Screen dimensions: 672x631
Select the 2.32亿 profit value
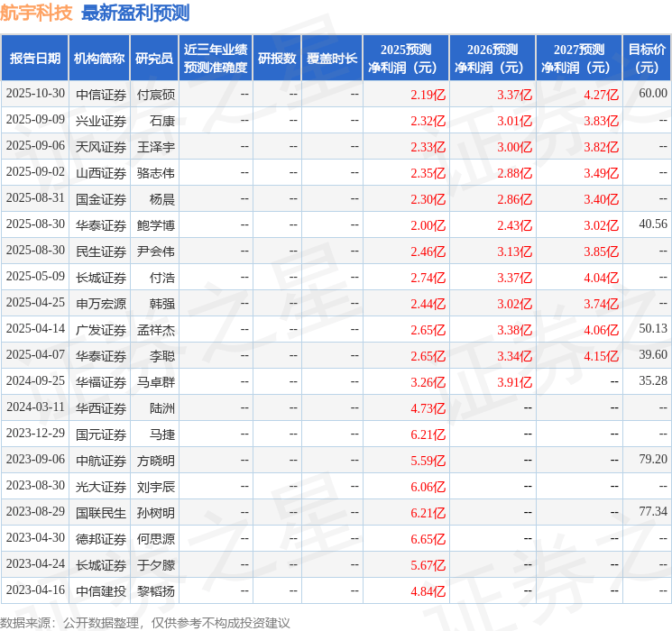[x=428, y=121]
